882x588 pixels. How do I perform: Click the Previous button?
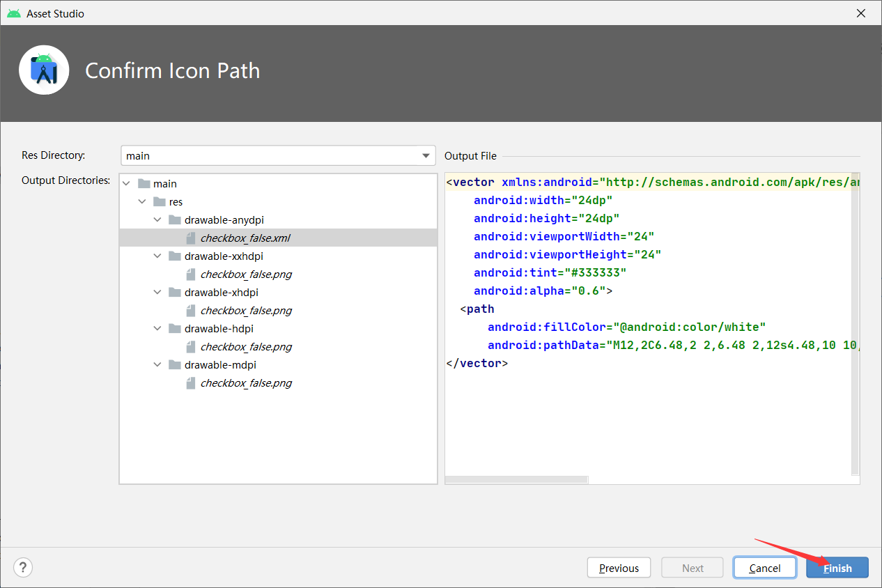click(618, 568)
